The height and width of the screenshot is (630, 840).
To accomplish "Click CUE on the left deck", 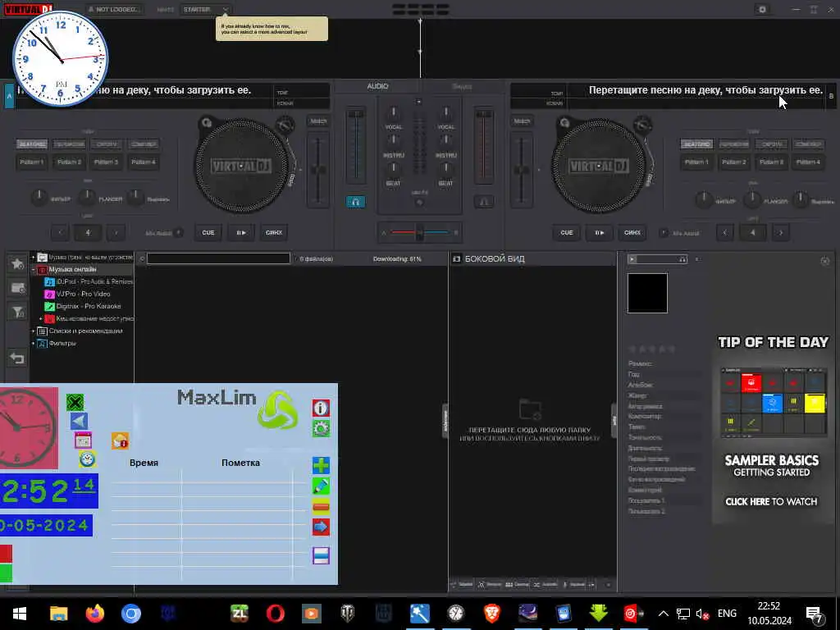I will click(x=208, y=232).
